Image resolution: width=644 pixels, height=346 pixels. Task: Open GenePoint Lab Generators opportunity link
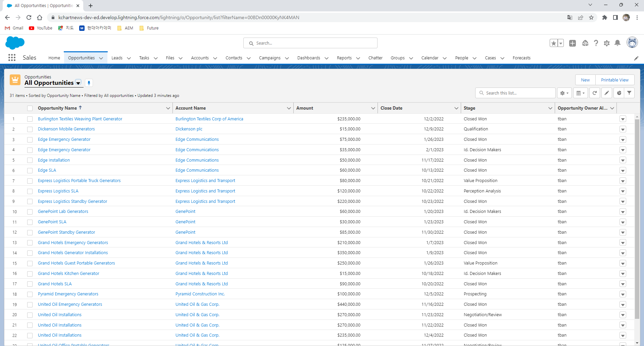point(63,212)
